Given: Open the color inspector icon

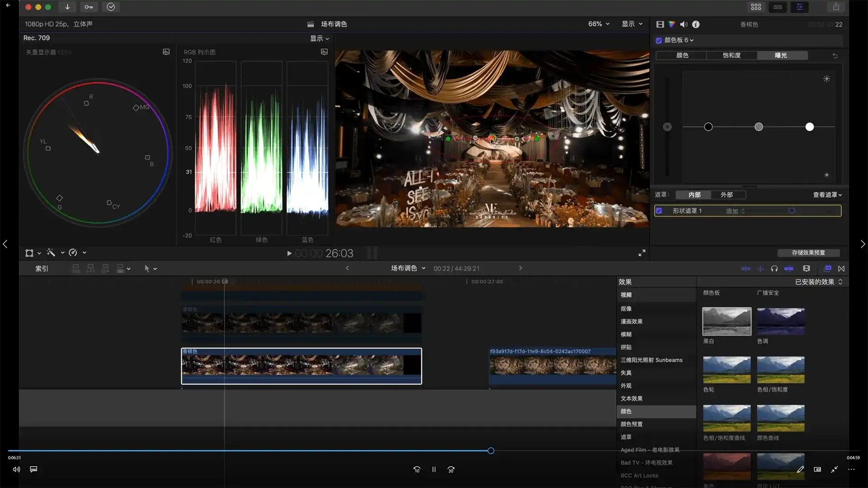Looking at the screenshot, I should [672, 24].
